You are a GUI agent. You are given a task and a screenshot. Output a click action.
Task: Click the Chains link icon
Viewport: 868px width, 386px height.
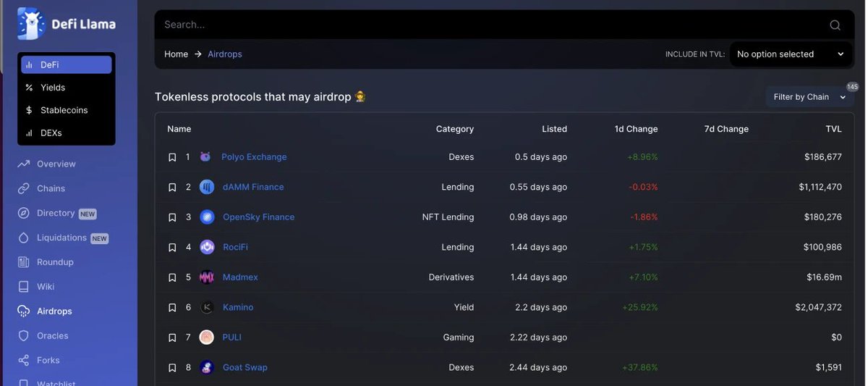tap(24, 188)
